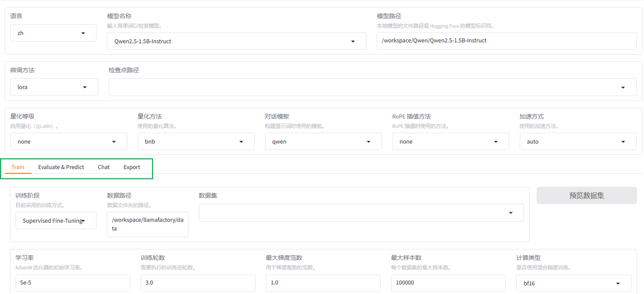Open the 对话模板 qwen dropdown

(x=323, y=142)
